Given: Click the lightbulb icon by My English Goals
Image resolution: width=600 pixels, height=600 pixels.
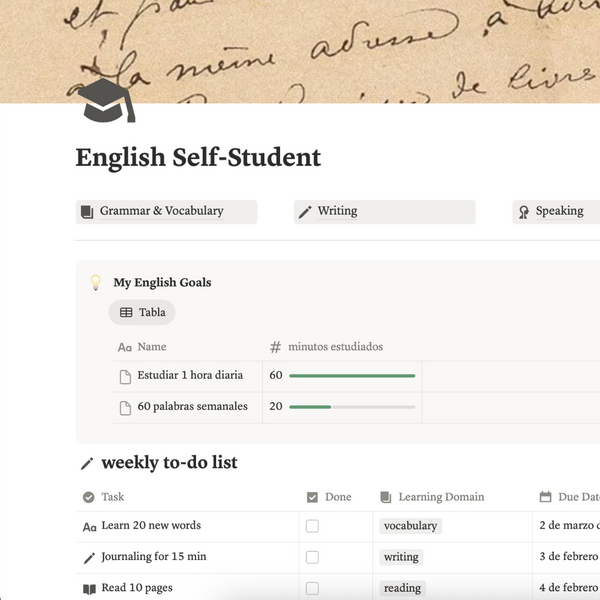Looking at the screenshot, I should 96,283.
